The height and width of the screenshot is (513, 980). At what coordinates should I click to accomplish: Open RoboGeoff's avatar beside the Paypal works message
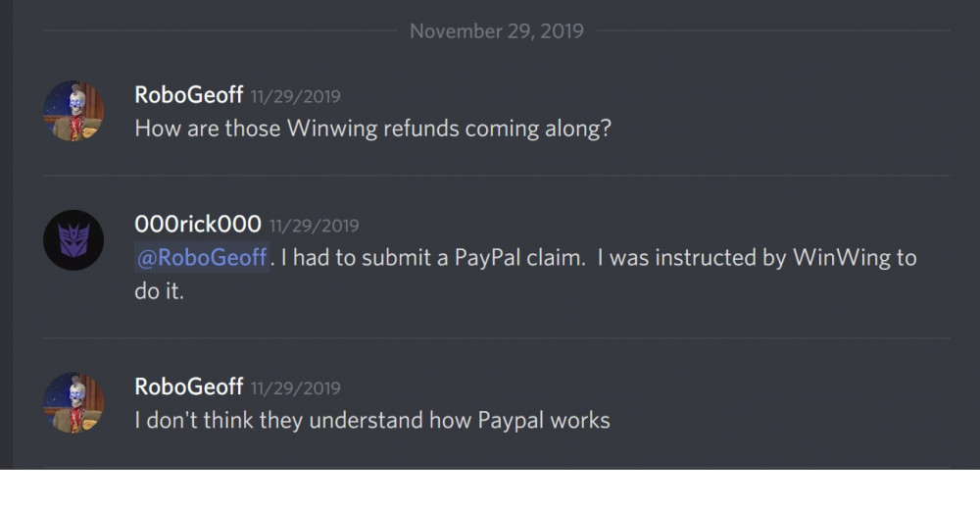point(73,403)
